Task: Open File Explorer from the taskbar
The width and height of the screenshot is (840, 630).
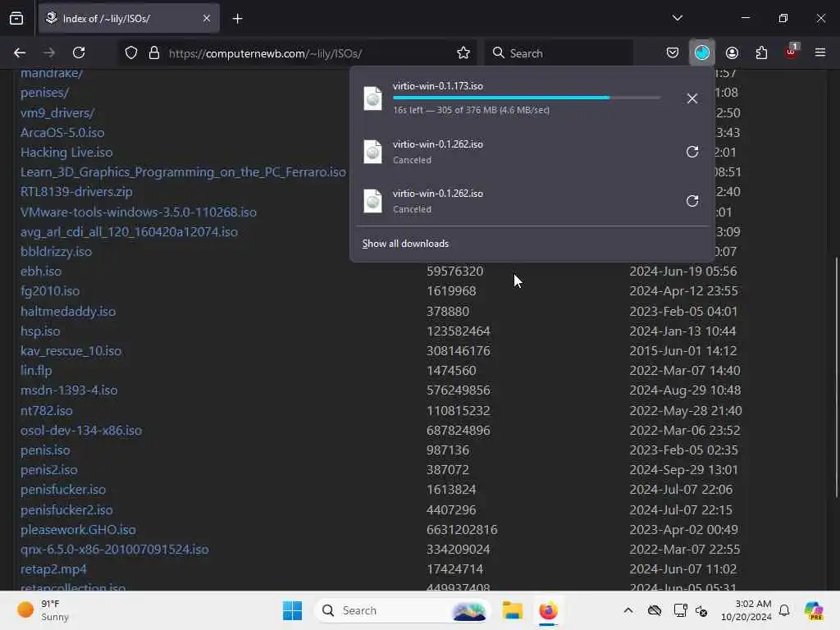Action: pos(512,610)
